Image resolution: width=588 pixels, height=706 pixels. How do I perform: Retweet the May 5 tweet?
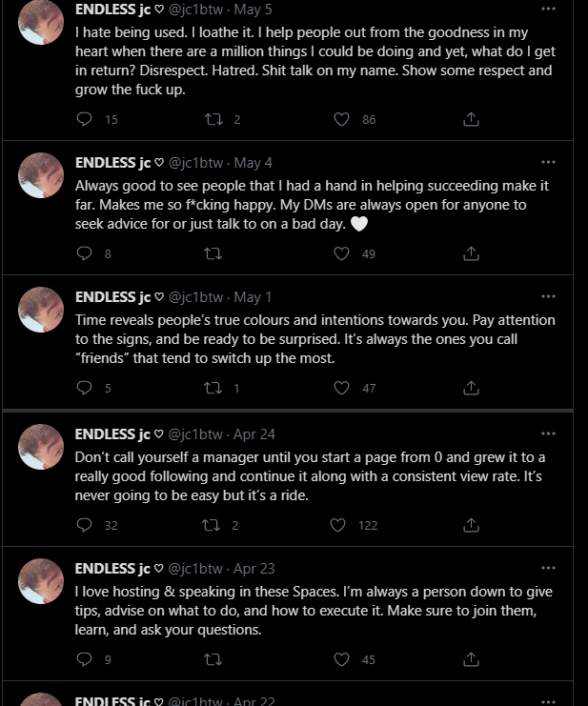pos(214,119)
